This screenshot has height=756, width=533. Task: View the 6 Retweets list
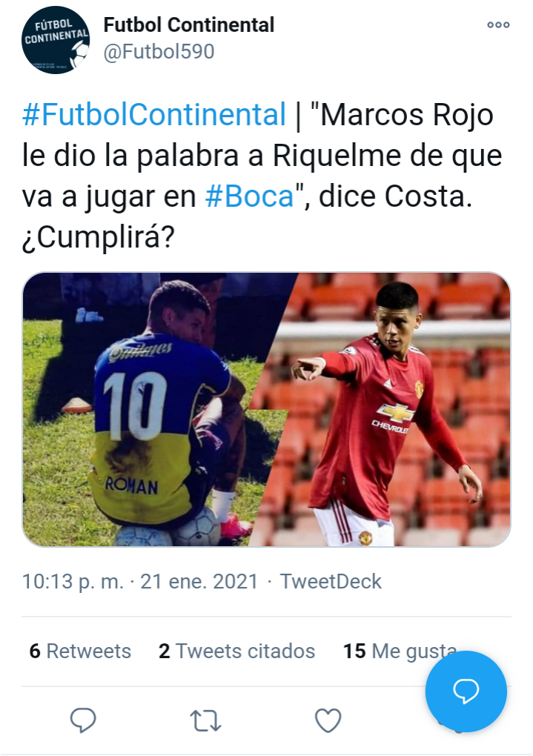pos(80,651)
